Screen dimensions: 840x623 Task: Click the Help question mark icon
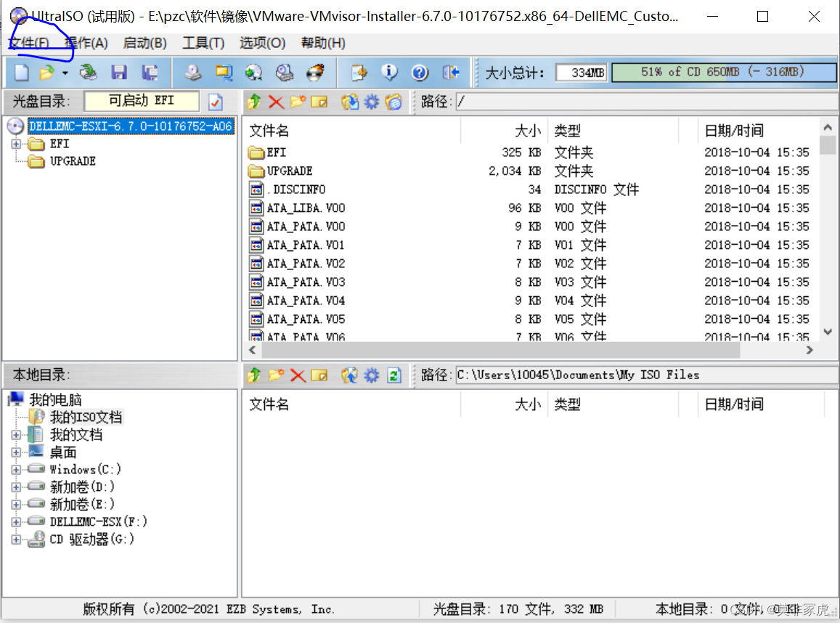pyautogui.click(x=420, y=73)
